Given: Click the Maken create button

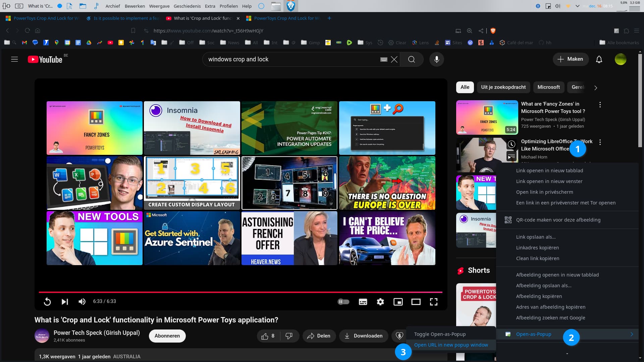Looking at the screenshot, I should (x=571, y=59).
